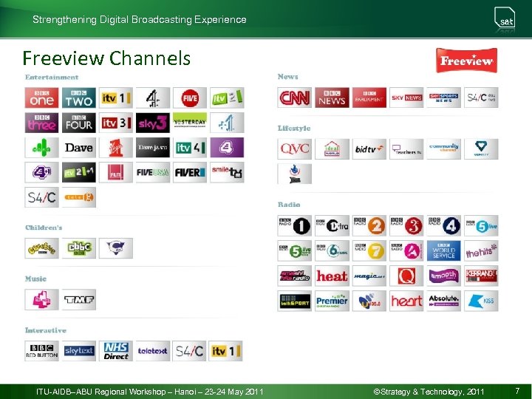Select the talkSPORT radio logo
This screenshot has width=532, height=399.
(295, 301)
